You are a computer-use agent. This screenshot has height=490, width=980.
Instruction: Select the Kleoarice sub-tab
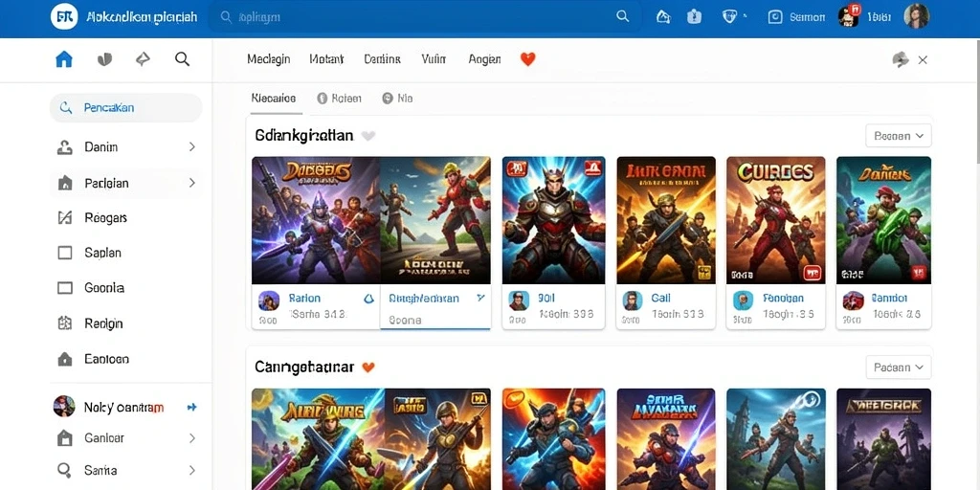click(274, 99)
